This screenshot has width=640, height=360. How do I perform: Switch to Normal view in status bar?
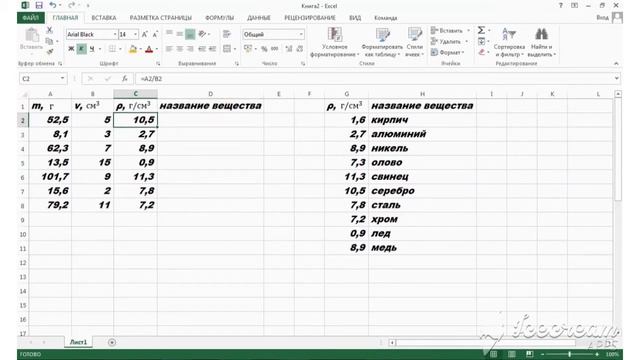pos(493,354)
